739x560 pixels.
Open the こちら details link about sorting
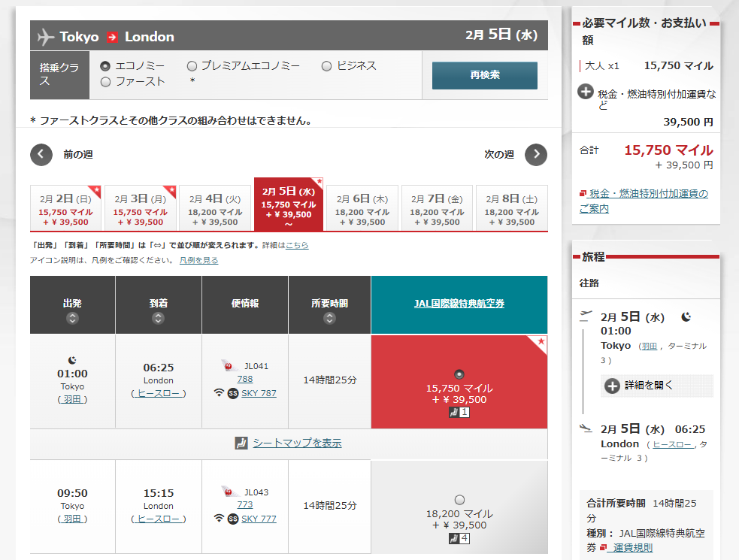pyautogui.click(x=297, y=245)
